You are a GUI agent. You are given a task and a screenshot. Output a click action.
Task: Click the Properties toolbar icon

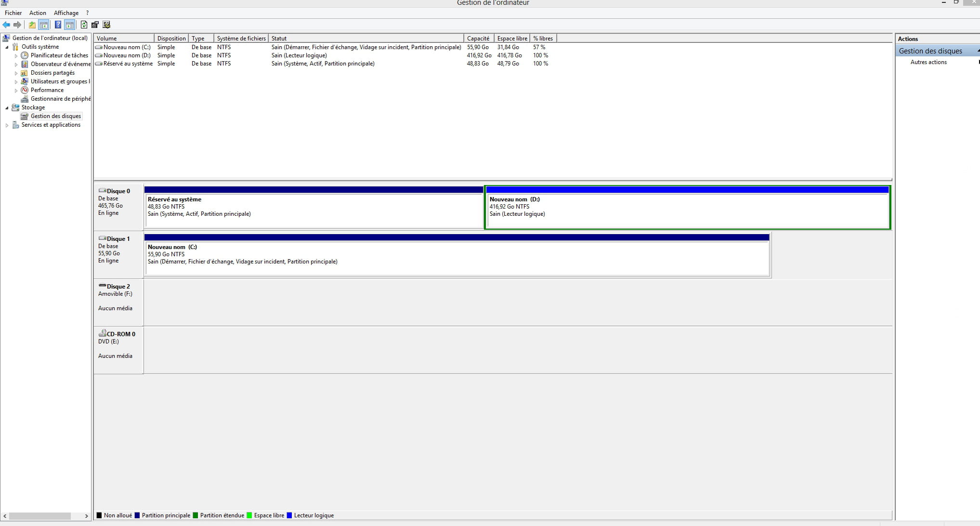pos(95,25)
